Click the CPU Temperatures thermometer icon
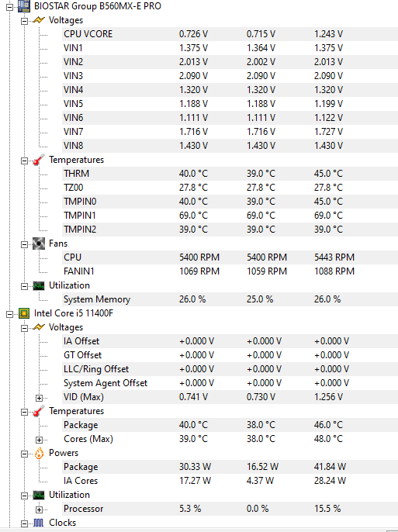Image resolution: width=398 pixels, height=532 pixels. click(x=39, y=411)
